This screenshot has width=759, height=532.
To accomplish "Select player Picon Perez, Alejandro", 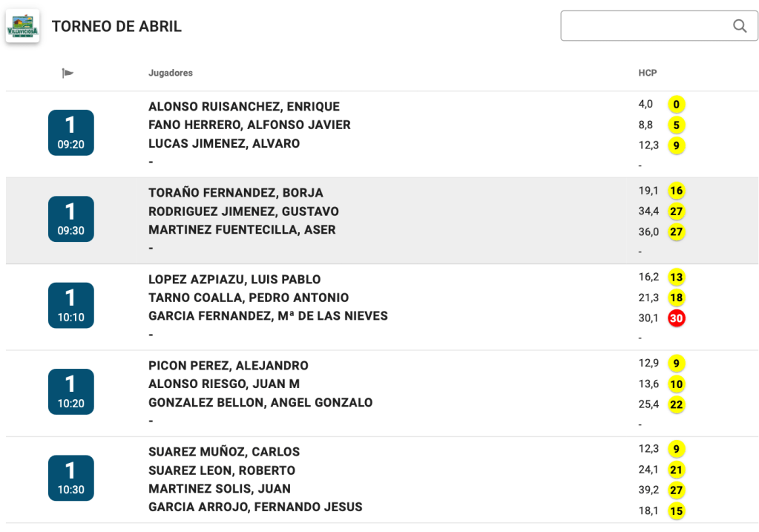I will (x=229, y=366).
